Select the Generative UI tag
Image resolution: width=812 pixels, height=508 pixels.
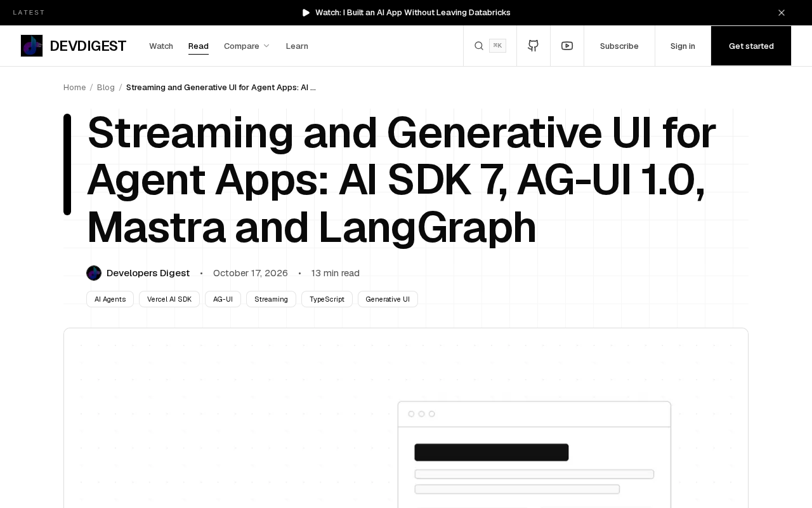click(388, 299)
